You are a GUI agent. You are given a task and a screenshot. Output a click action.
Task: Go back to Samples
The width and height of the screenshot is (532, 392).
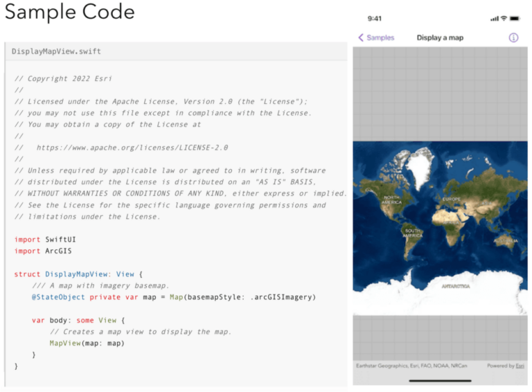(376, 37)
